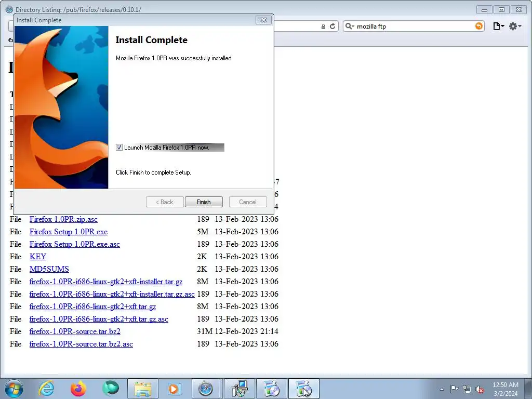Open Windows Explorer folder from the taskbar
The image size is (532, 399).
tap(143, 389)
